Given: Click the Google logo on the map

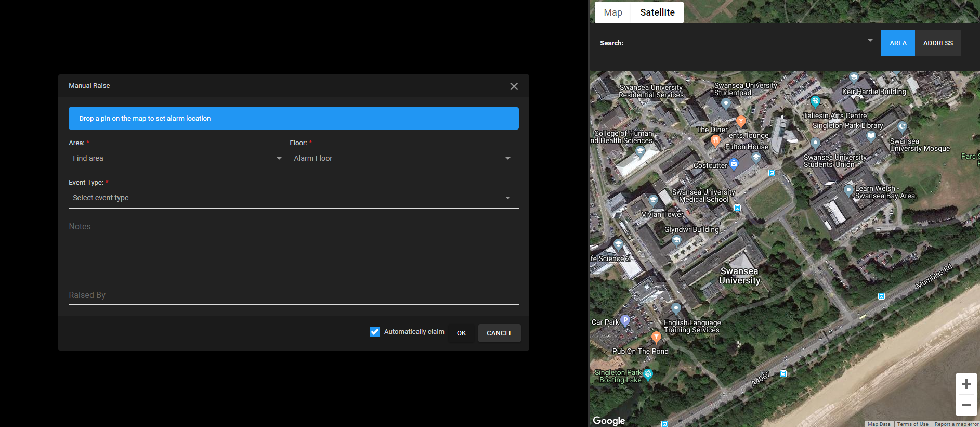Looking at the screenshot, I should [x=609, y=420].
